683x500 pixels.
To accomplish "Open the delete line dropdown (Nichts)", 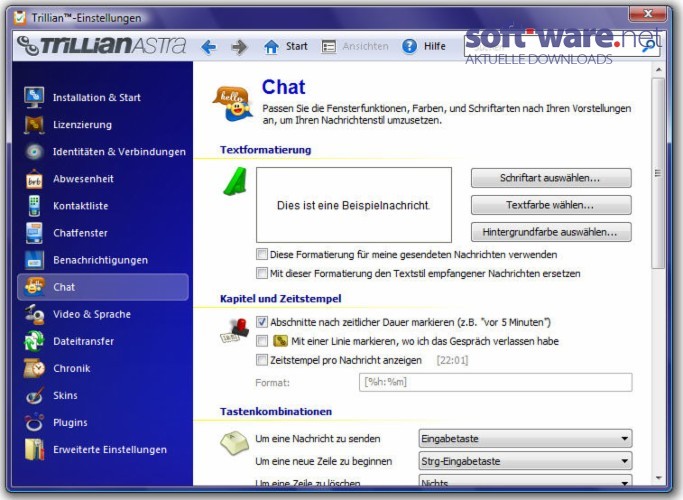I will [x=525, y=481].
